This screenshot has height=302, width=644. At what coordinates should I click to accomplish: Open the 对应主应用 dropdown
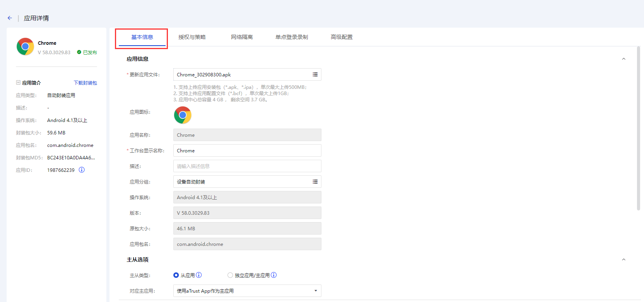tap(247, 291)
